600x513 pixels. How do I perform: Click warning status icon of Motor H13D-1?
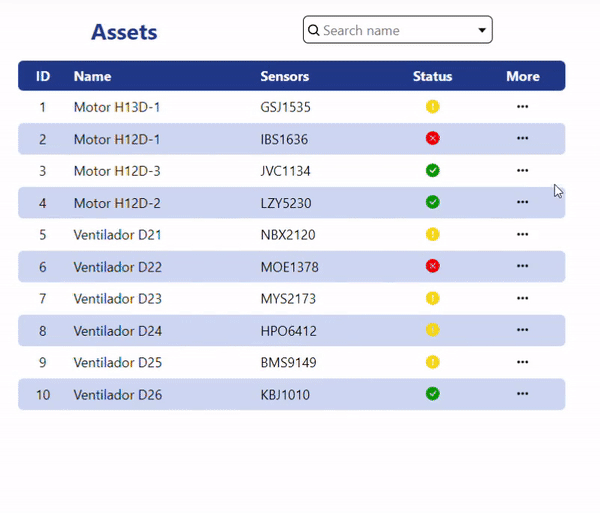point(432,106)
